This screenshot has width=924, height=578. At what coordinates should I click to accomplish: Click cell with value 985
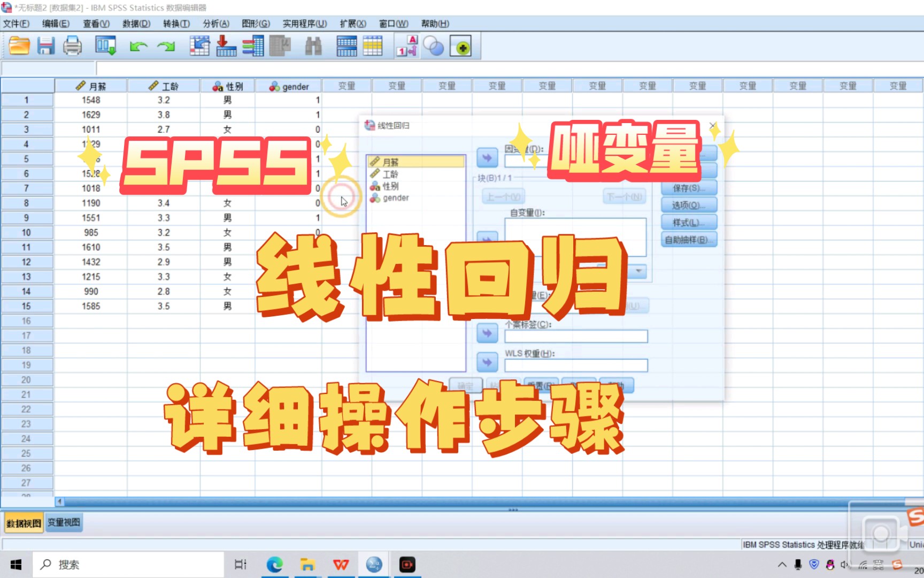(91, 232)
